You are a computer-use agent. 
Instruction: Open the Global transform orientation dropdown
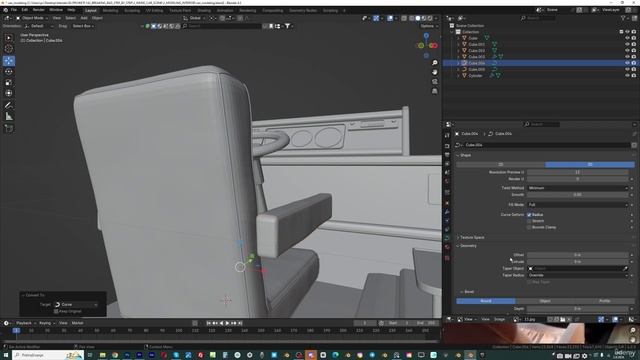194,18
